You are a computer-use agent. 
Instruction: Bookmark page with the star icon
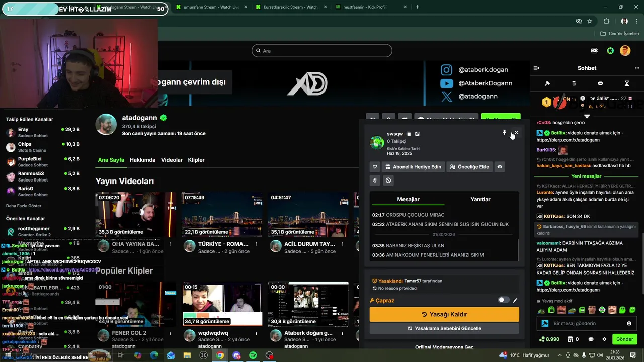pyautogui.click(x=590, y=21)
